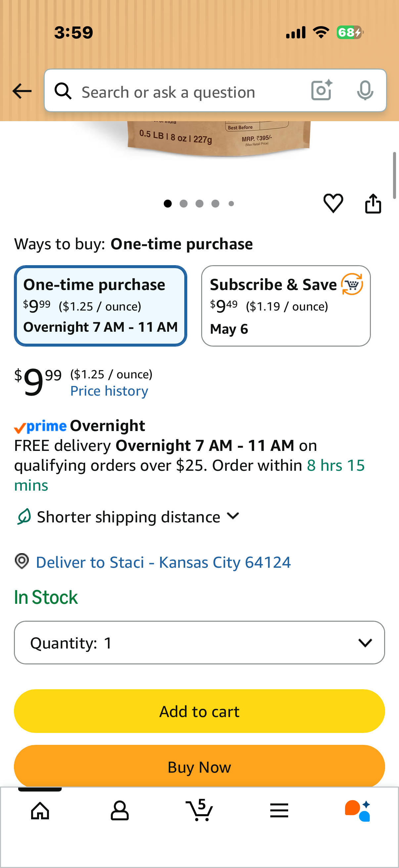Jump to second product image dot

184,204
